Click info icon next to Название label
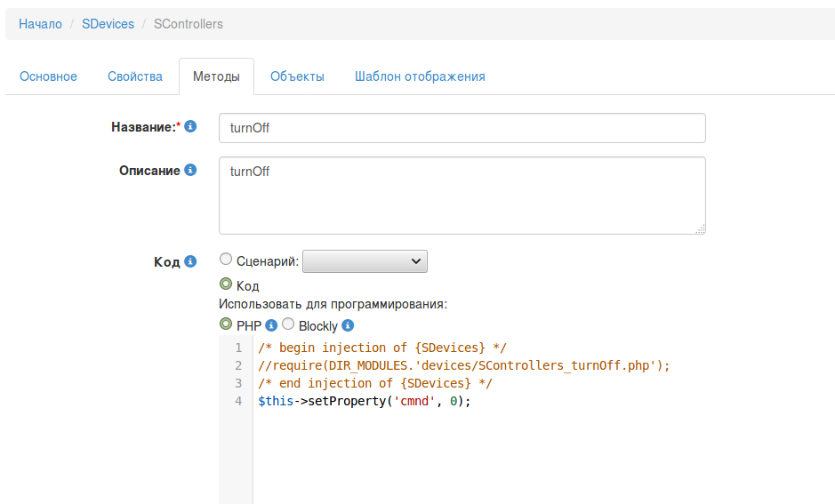 tap(190, 127)
